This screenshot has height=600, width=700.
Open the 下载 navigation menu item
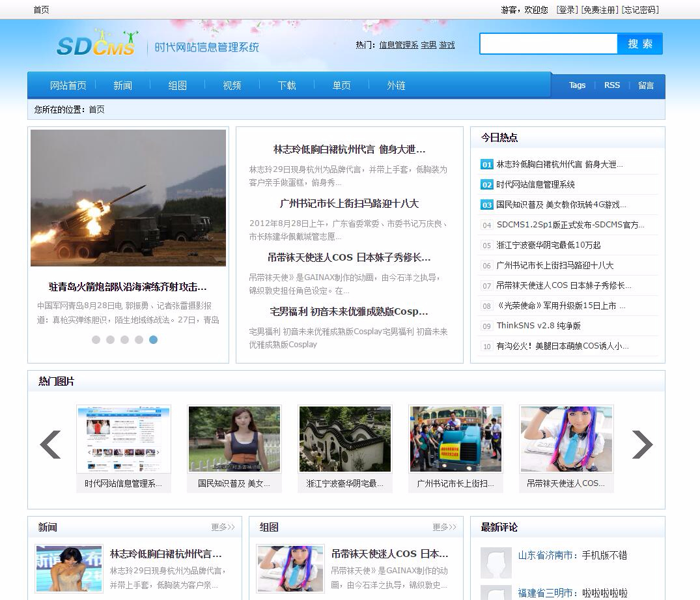pyautogui.click(x=287, y=85)
